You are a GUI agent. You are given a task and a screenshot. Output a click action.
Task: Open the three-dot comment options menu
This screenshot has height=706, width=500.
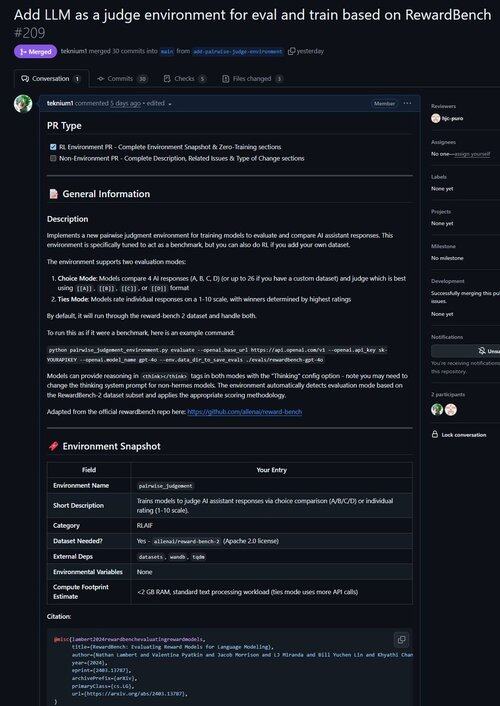(408, 103)
